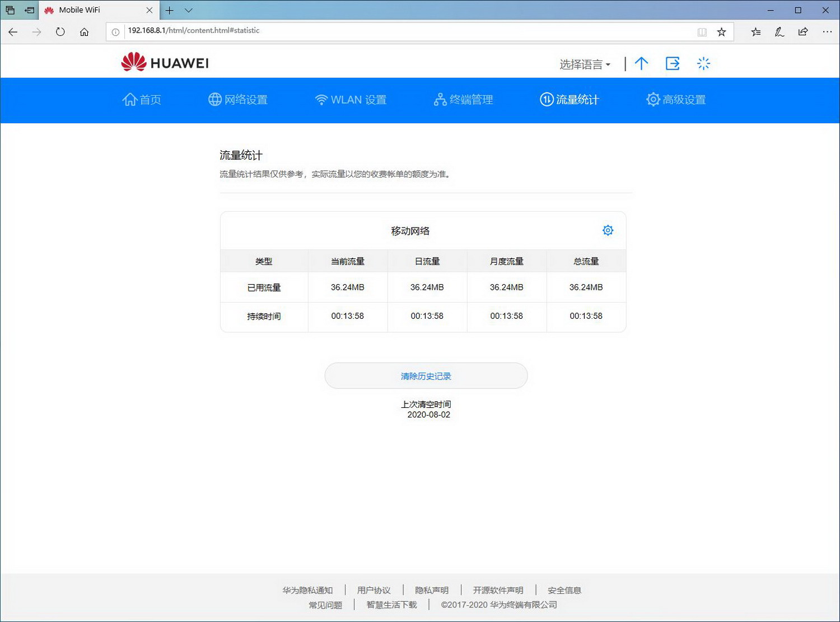This screenshot has height=622, width=840.
Task: Open the 华为隐私通知 footer link
Action: pos(309,589)
